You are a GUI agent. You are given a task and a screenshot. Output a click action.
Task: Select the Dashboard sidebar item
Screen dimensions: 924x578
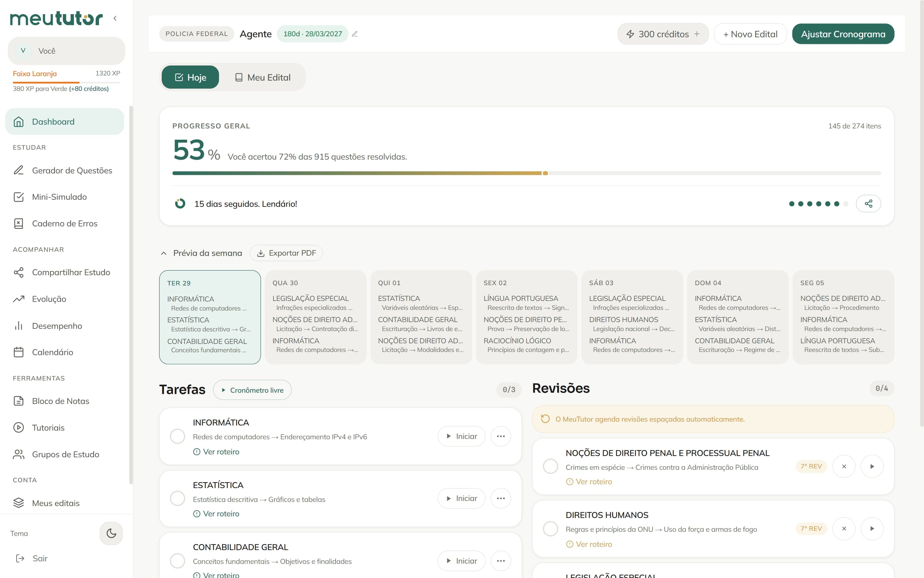pyautogui.click(x=64, y=122)
